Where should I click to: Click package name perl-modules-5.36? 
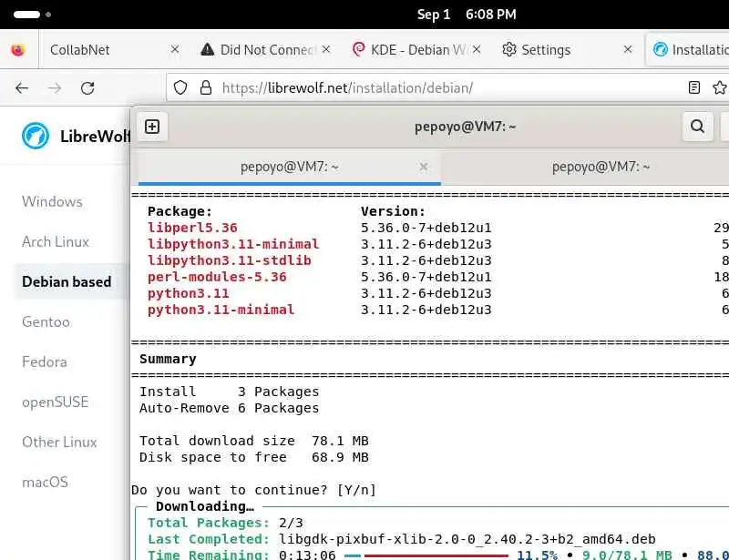(217, 277)
